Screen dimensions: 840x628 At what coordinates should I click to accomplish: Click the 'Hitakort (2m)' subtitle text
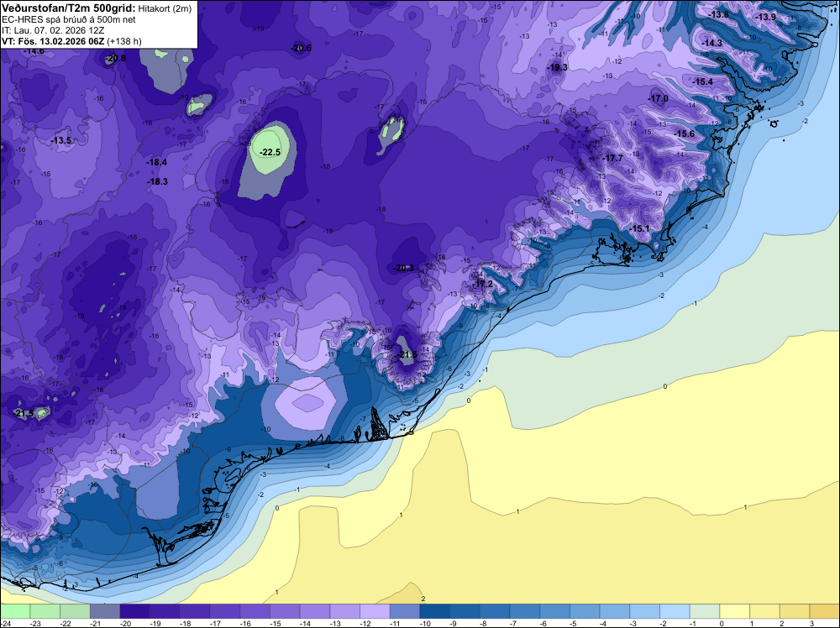pyautogui.click(x=165, y=8)
